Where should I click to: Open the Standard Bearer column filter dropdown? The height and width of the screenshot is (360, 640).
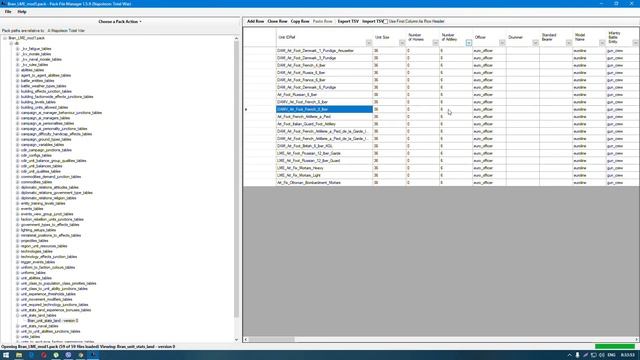pyautogui.click(x=569, y=43)
